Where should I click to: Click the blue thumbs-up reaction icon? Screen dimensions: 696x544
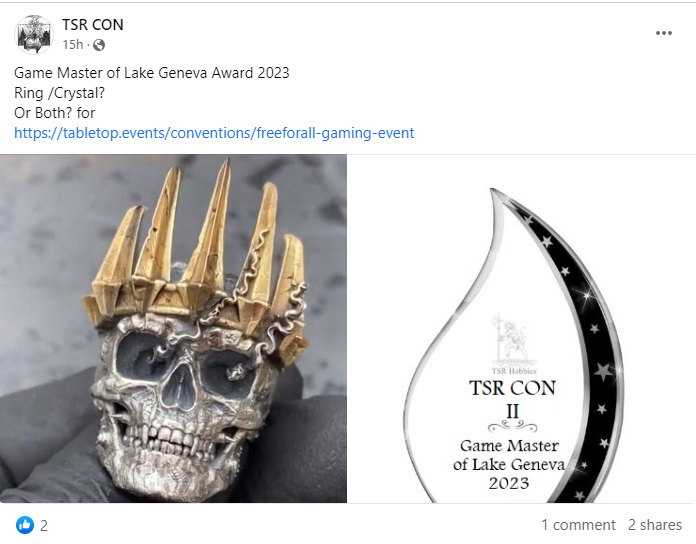tap(25, 525)
